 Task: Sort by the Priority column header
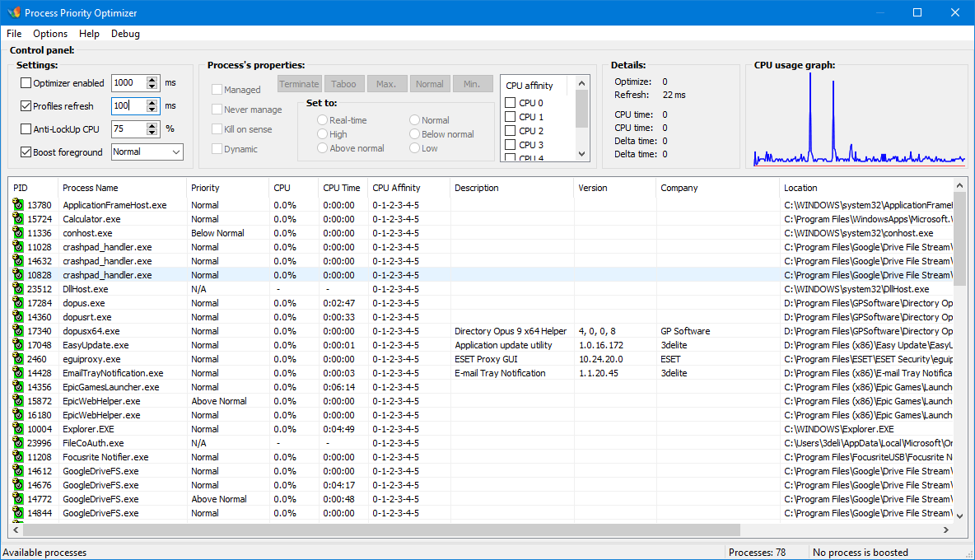click(x=227, y=188)
